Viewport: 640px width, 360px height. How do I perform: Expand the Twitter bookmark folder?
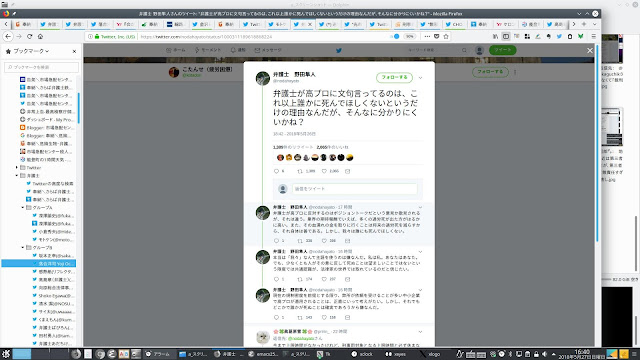click(x=17, y=168)
